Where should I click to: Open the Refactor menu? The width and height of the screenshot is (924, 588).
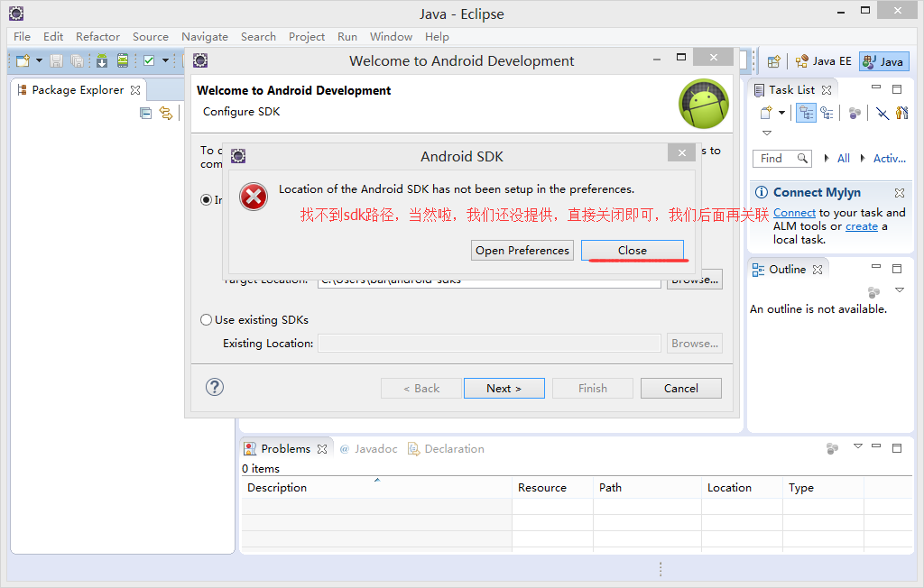(97, 37)
